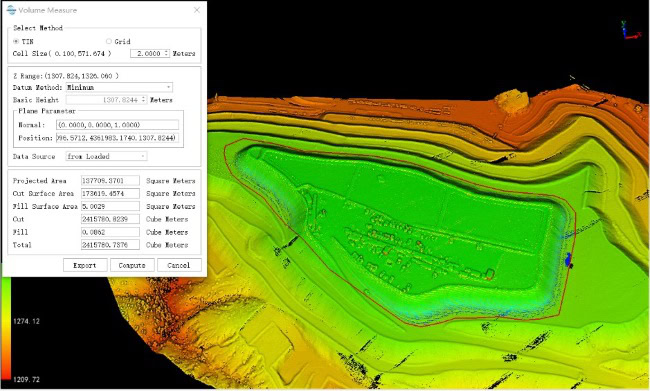650x391 pixels.
Task: Select the Grid method radio button
Action: click(109, 41)
